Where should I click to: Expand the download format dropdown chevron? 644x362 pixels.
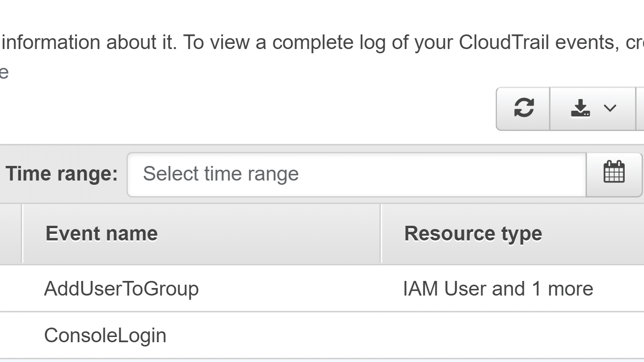click(x=610, y=108)
